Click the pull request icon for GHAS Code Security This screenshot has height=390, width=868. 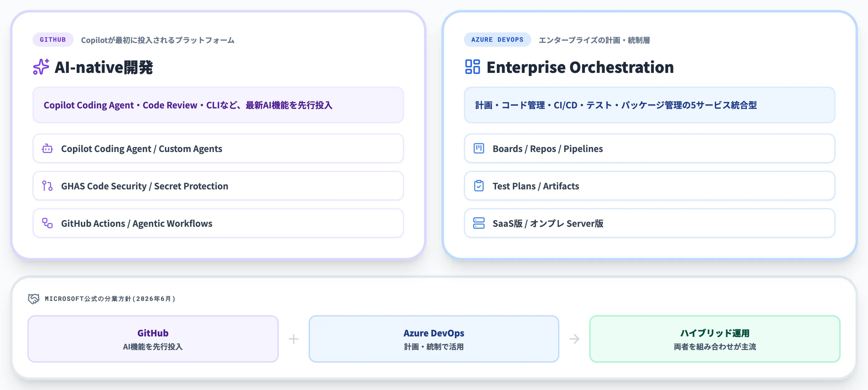(47, 186)
